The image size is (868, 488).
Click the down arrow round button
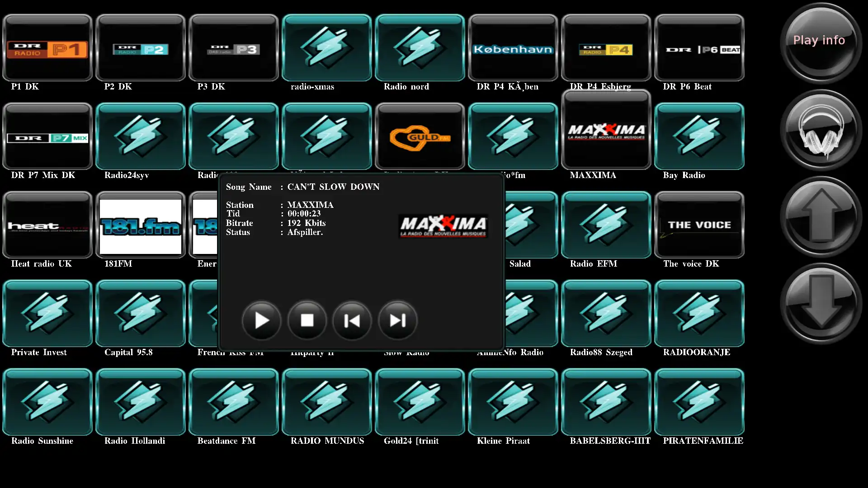point(821,304)
